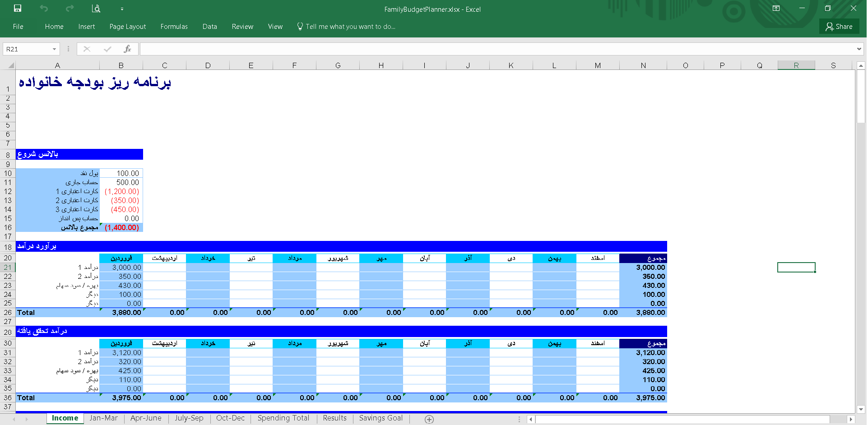
Task: Click the Select All corner triangle
Action: coord(11,66)
